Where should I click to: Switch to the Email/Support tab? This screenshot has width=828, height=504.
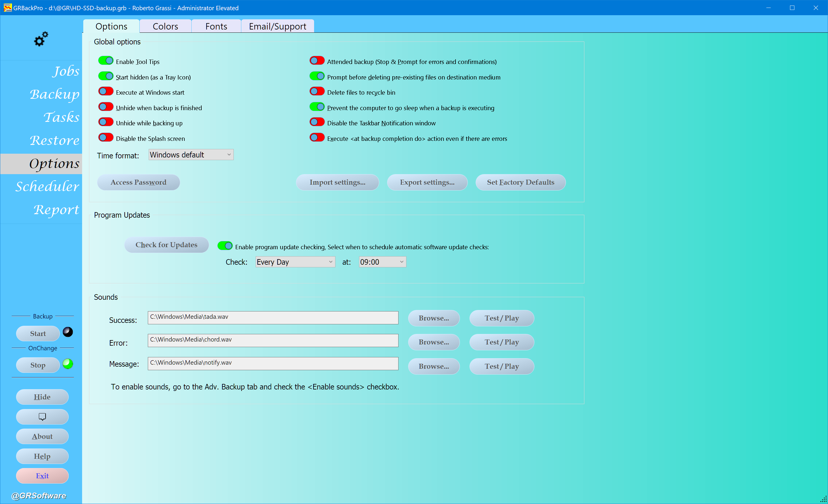[277, 26]
